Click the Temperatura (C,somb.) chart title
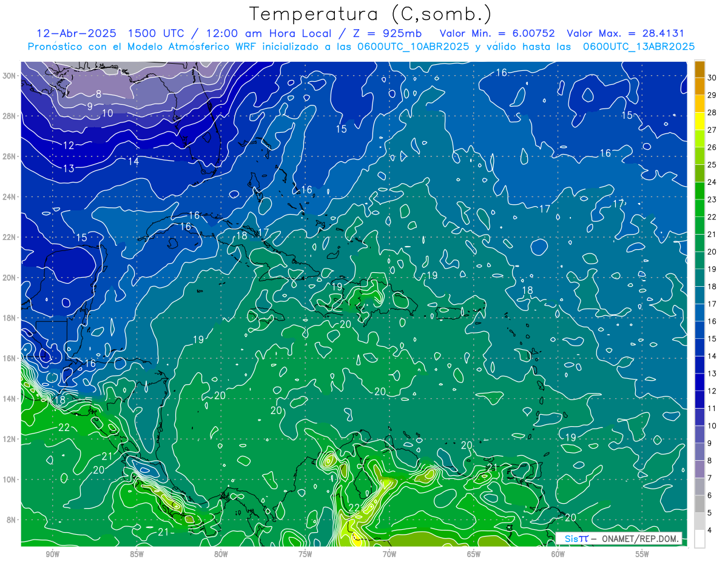Image resolution: width=728 pixels, height=562 pixels. click(371, 14)
